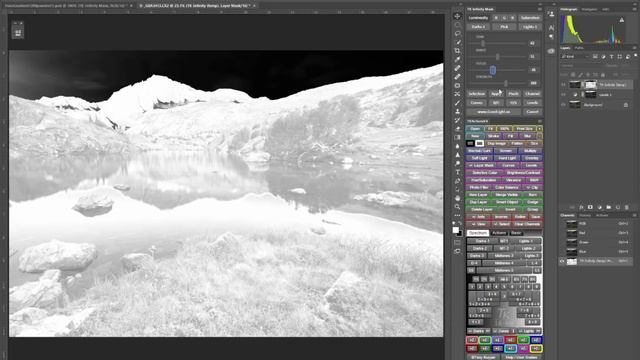Click the Selection output button
The height and width of the screenshot is (360, 640).
tap(476, 94)
